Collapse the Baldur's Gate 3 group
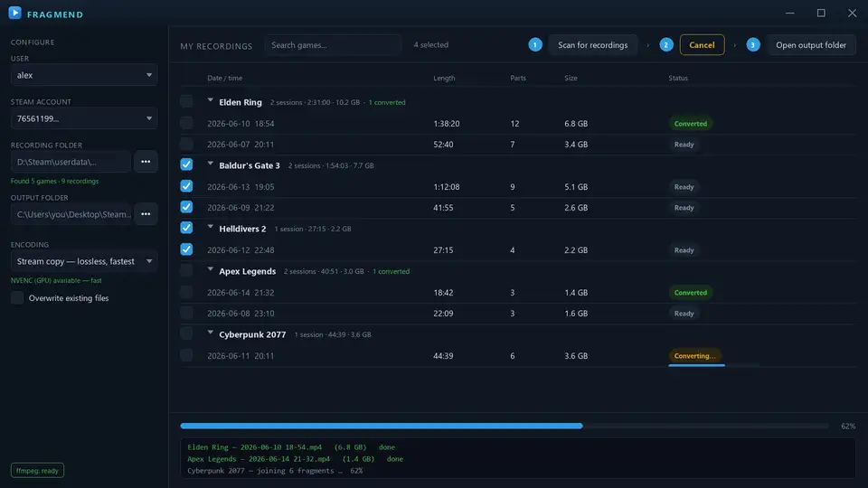Image resolution: width=868 pixels, height=488 pixels. click(211, 164)
